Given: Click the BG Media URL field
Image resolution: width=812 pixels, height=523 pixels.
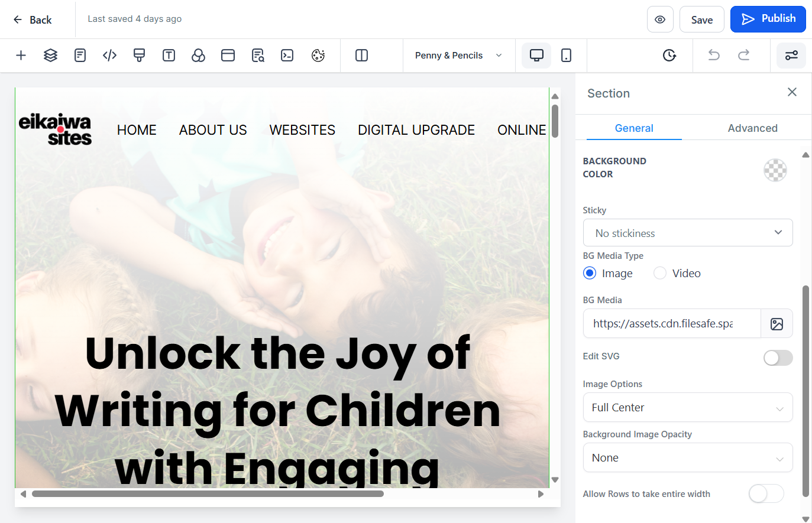Looking at the screenshot, I should 672,324.
